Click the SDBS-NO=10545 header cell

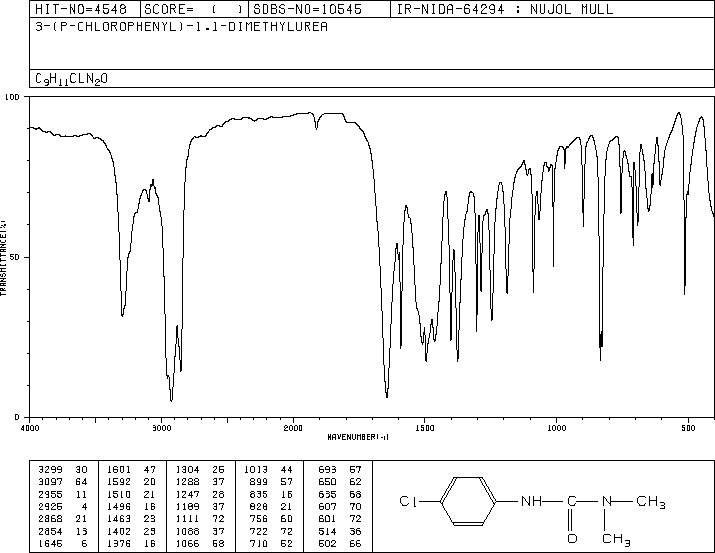[319, 9]
